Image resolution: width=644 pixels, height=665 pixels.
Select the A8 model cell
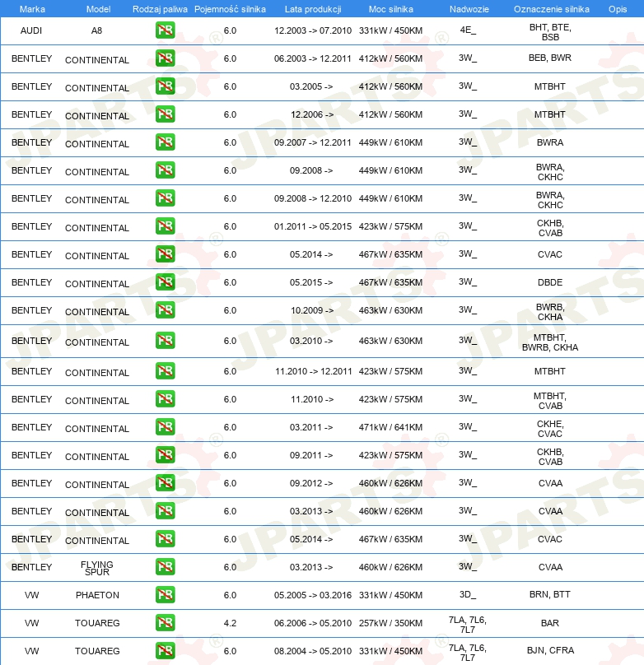pyautogui.click(x=96, y=30)
